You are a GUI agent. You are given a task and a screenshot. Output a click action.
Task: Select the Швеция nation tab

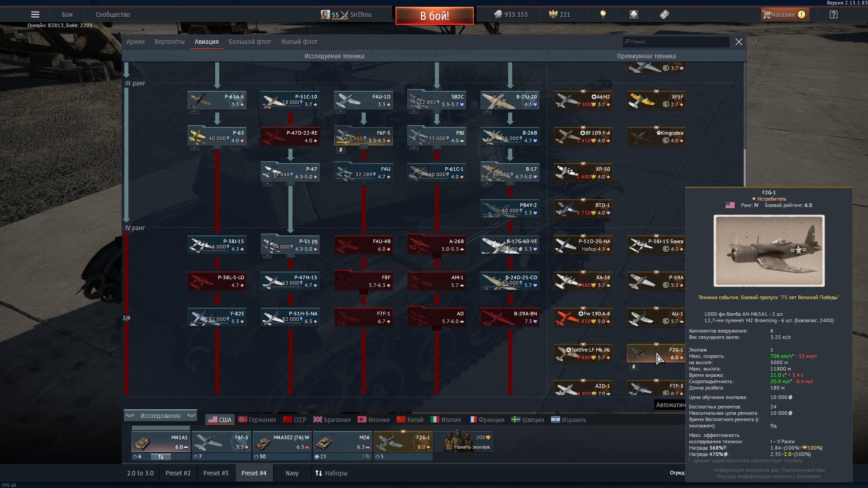tap(528, 420)
